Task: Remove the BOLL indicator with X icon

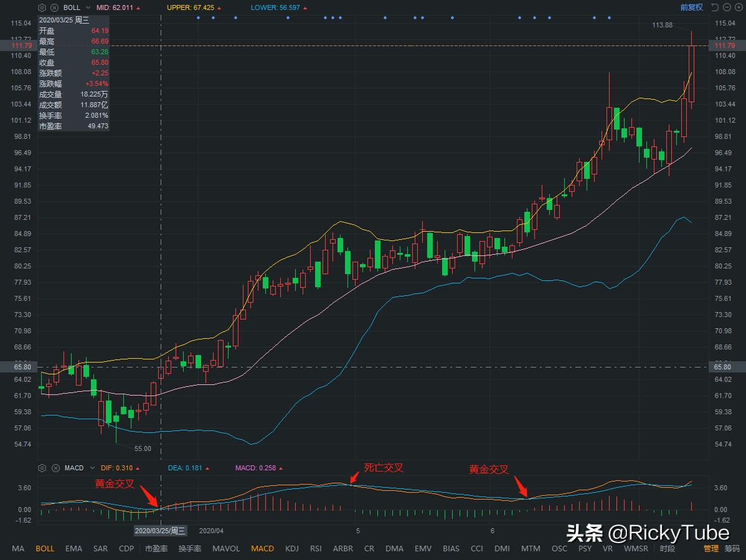Action: pos(55,7)
